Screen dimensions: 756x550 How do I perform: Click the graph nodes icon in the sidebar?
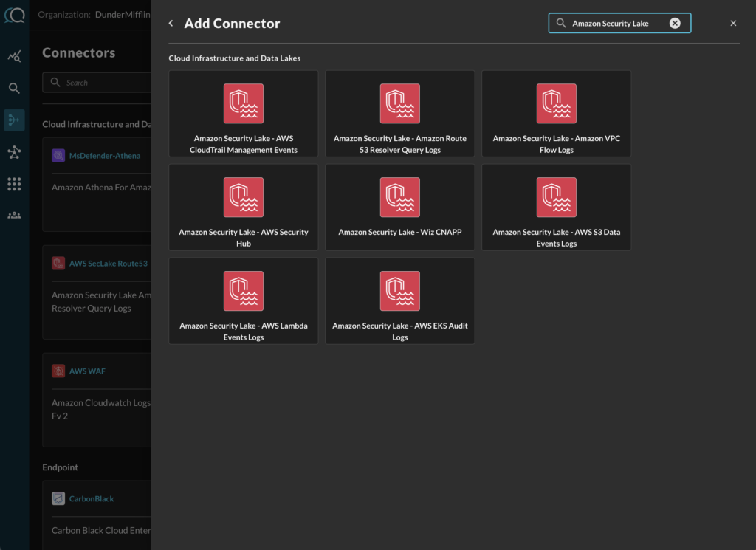click(14, 152)
